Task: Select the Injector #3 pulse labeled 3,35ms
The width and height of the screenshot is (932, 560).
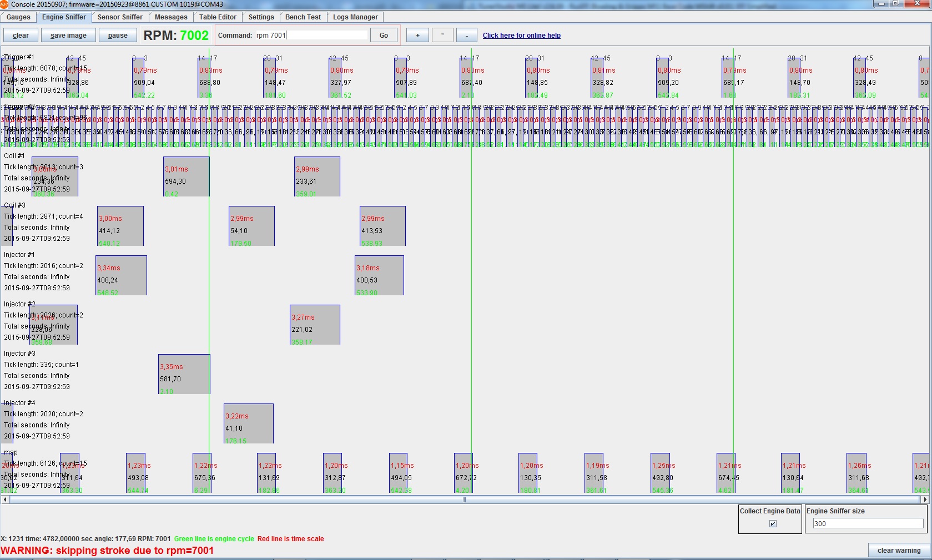Action: coord(184,374)
